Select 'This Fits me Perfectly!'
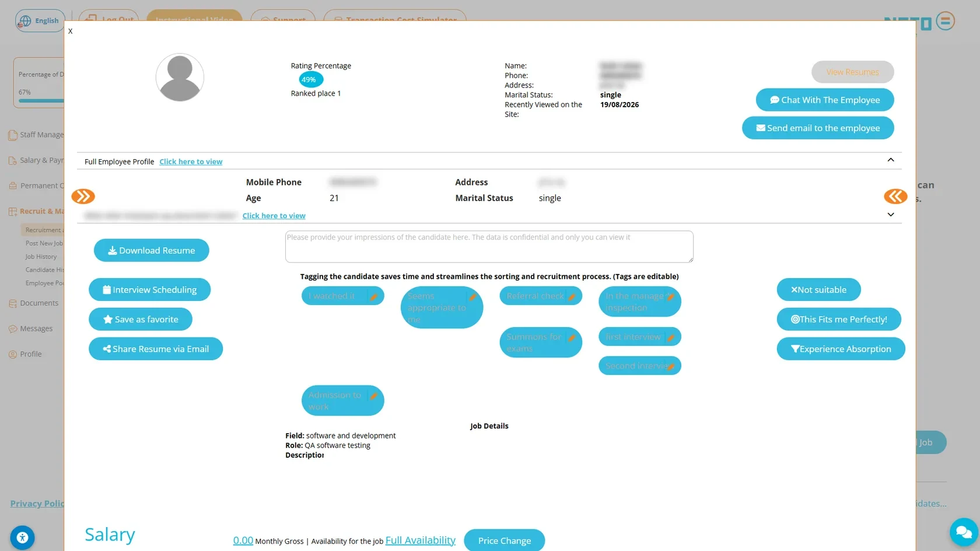980x551 pixels. click(x=839, y=319)
